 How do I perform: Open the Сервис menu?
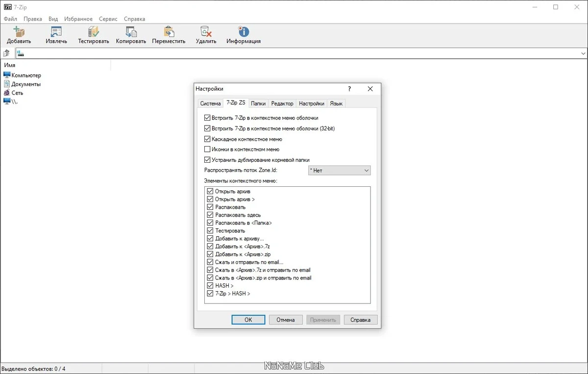tap(108, 19)
